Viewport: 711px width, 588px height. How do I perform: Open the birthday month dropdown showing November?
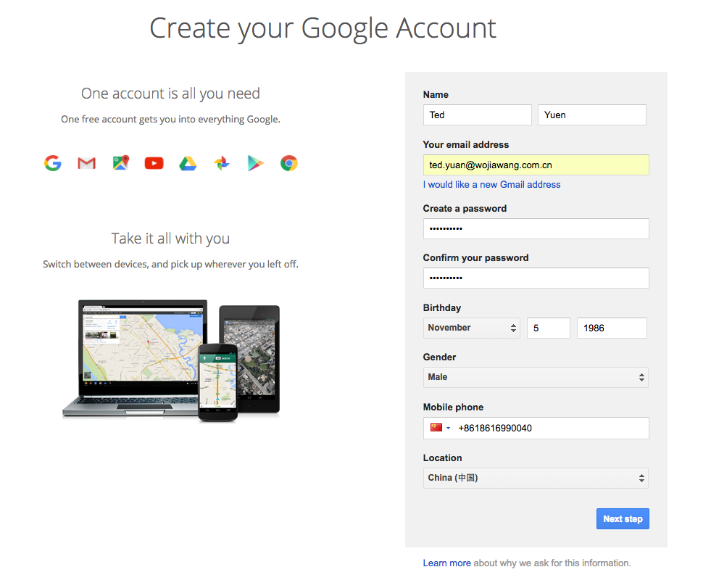(x=472, y=328)
